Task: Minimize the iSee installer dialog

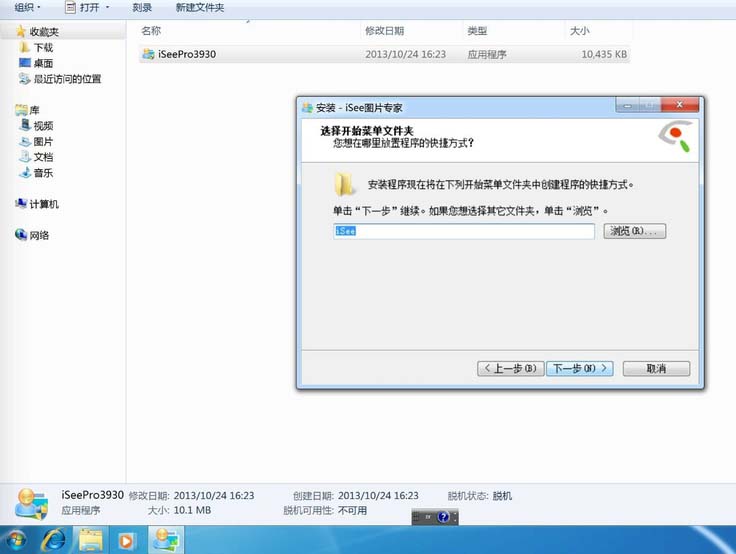Action: 627,106
